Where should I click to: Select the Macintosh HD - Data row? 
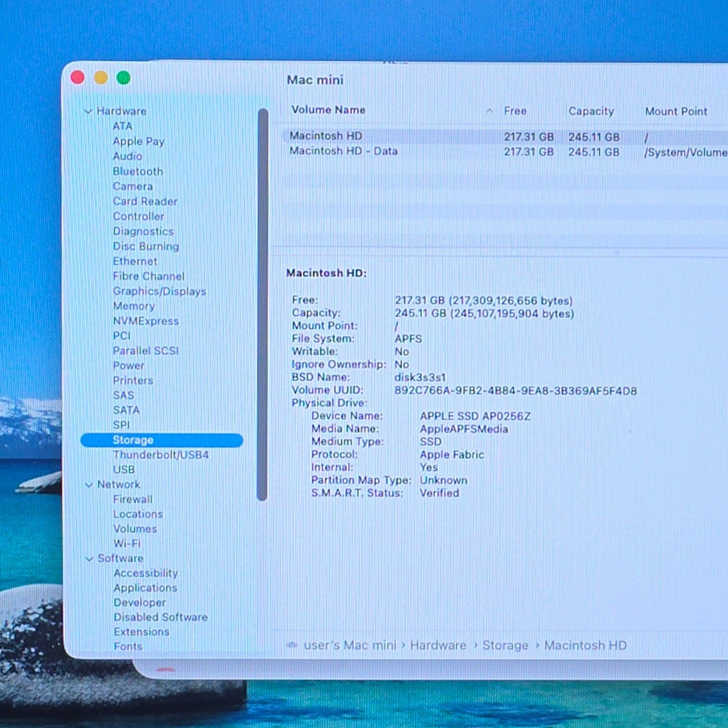point(505,152)
